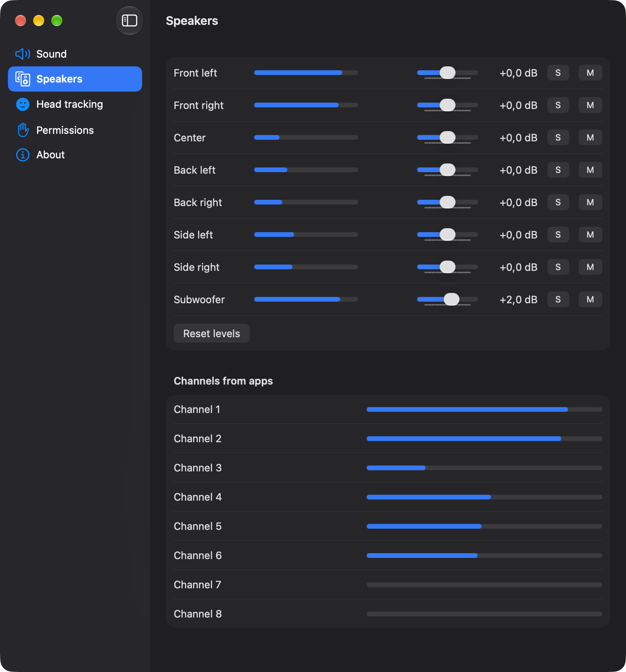Mute the Front left speaker
Image resolution: width=626 pixels, height=672 pixels.
(590, 73)
